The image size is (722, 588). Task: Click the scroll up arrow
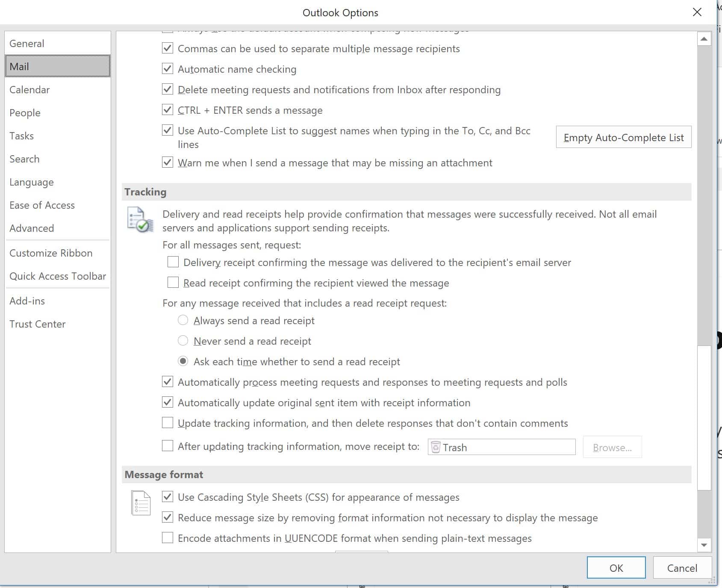pyautogui.click(x=704, y=39)
